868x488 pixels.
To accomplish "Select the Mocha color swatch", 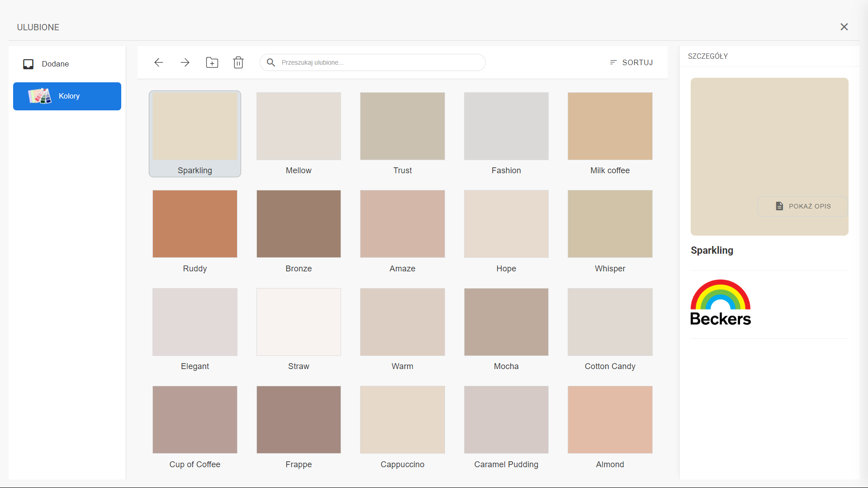I will pos(506,322).
